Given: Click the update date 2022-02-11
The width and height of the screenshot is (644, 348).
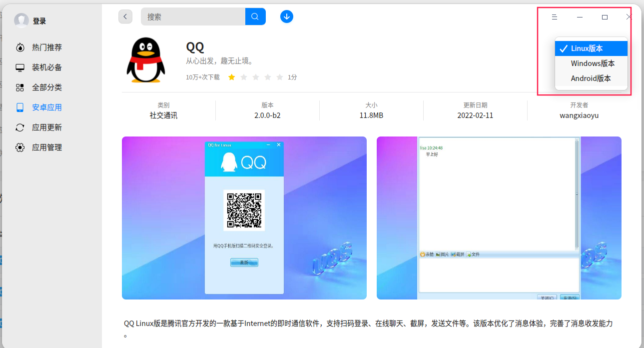Looking at the screenshot, I should (475, 115).
